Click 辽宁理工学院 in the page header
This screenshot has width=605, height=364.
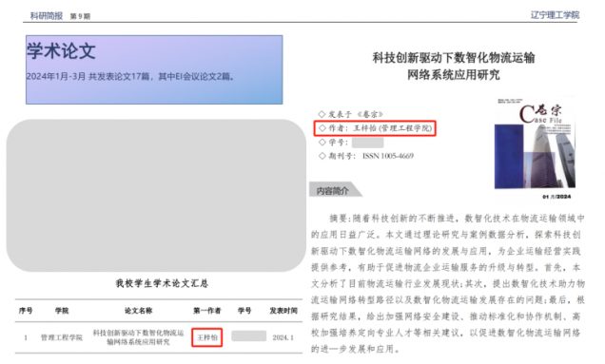tap(555, 15)
